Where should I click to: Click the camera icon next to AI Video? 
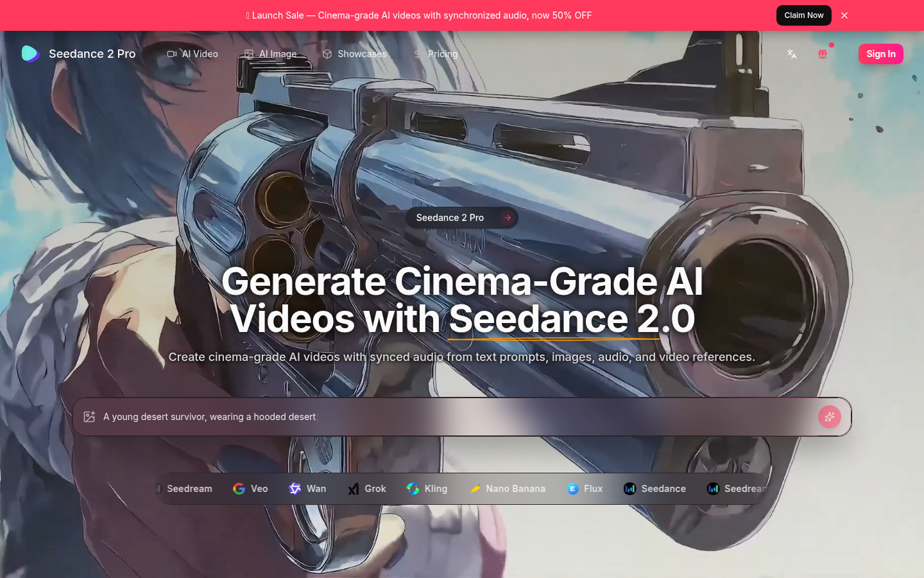point(172,54)
